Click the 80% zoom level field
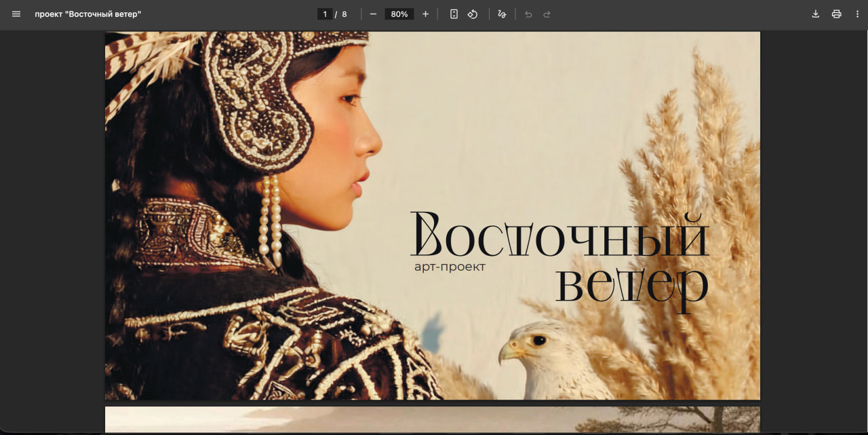This screenshot has width=868, height=435. pyautogui.click(x=399, y=14)
